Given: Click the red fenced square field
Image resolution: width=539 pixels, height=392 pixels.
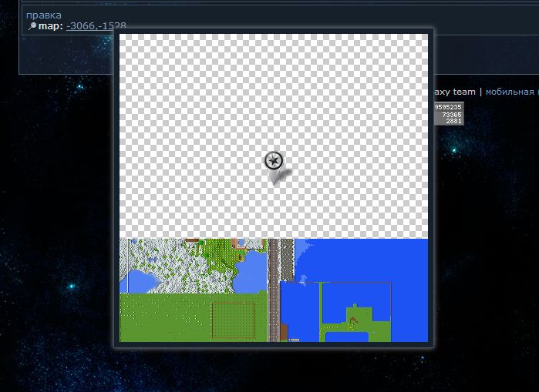Looking at the screenshot, I should point(233,319).
